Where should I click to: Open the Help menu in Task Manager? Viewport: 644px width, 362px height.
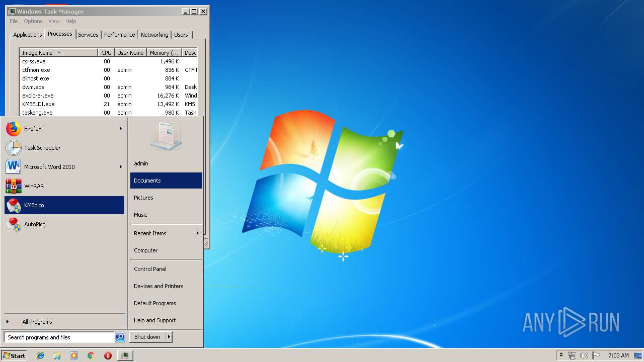pyautogui.click(x=71, y=21)
